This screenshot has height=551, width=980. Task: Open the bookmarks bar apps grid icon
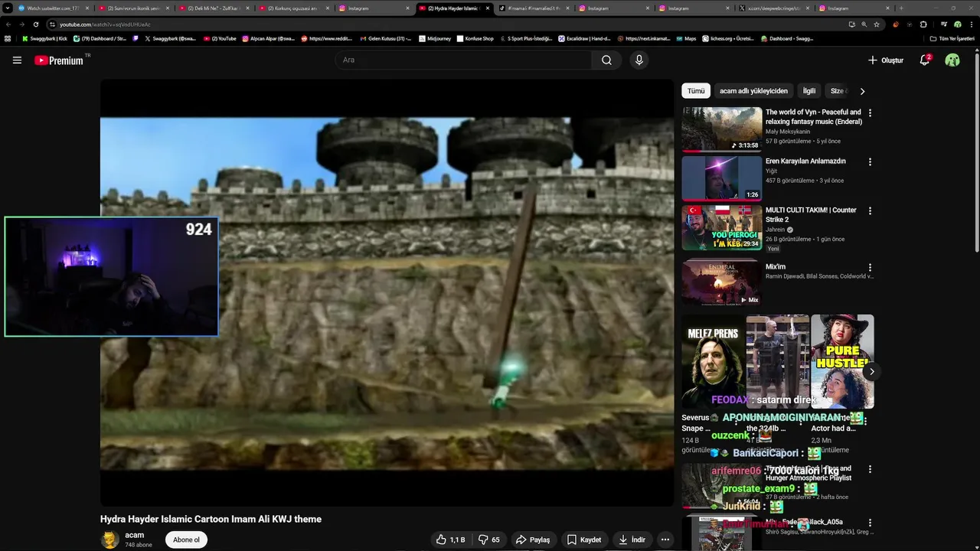(8, 38)
